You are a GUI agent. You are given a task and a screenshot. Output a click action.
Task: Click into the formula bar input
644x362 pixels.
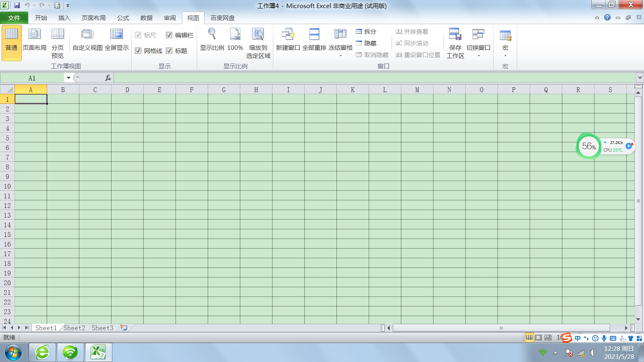pyautogui.click(x=374, y=78)
